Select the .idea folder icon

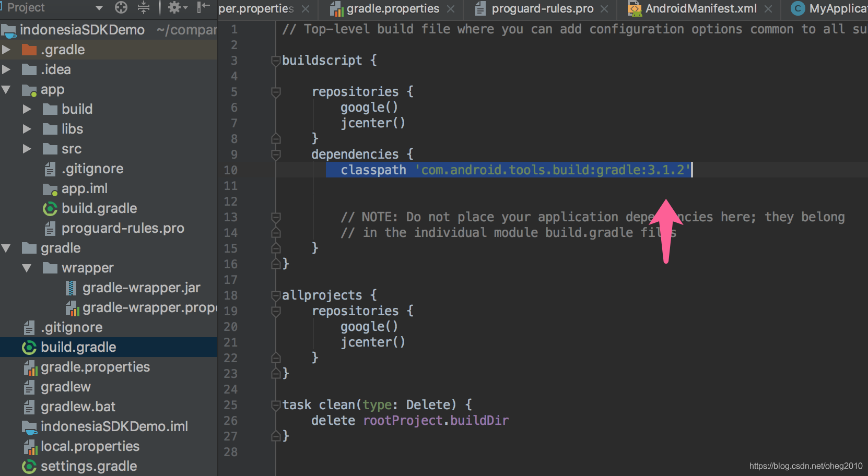tap(29, 69)
